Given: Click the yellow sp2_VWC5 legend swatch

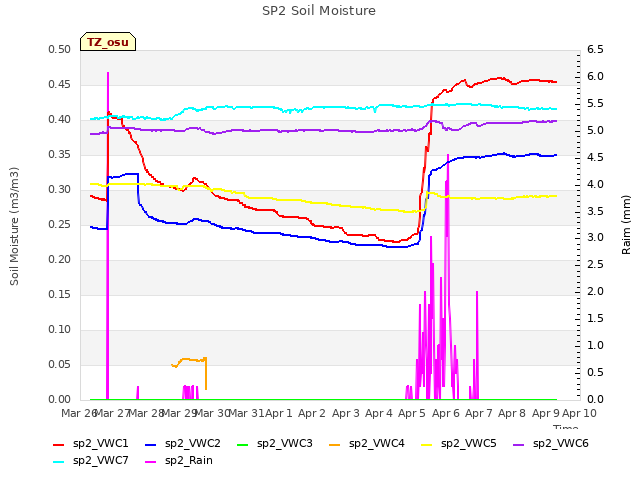Looking at the screenshot, I should [427, 445].
